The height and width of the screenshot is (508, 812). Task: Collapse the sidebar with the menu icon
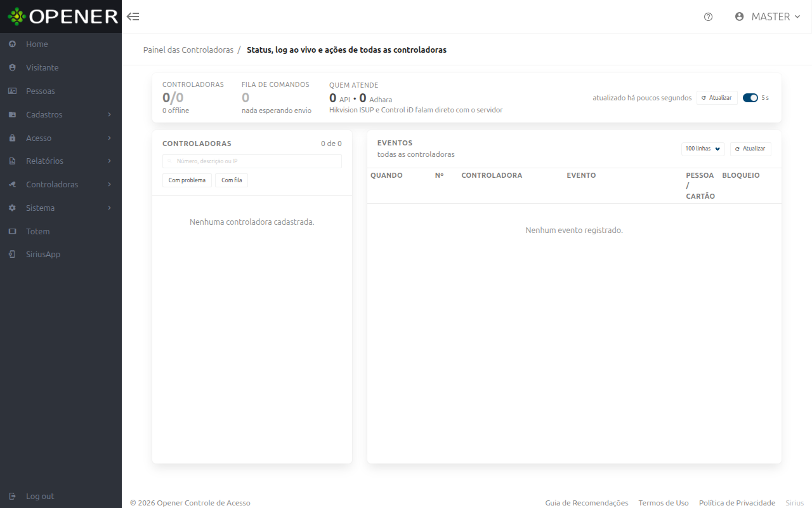tap(133, 17)
